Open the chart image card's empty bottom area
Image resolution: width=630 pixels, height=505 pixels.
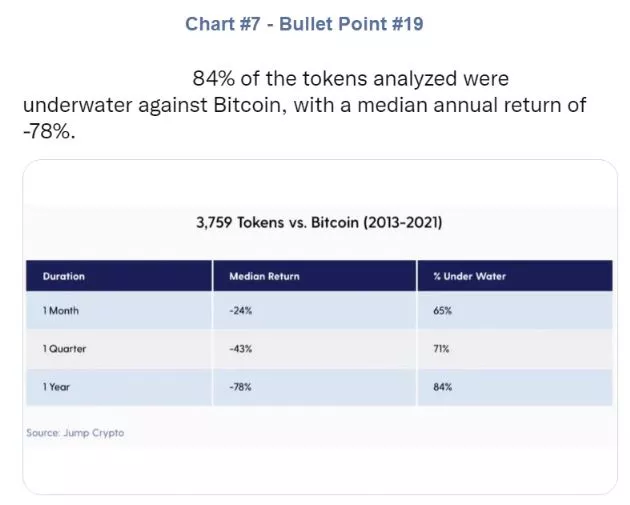point(319,468)
